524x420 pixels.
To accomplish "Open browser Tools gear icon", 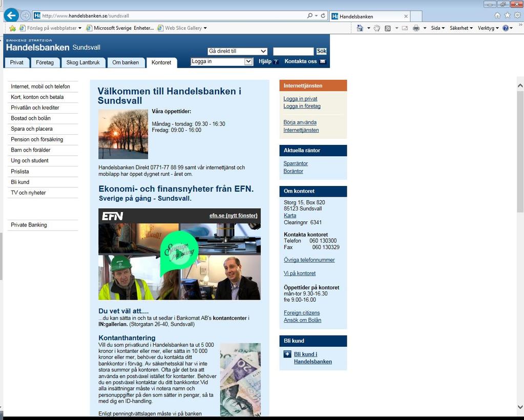I will pos(517,15).
